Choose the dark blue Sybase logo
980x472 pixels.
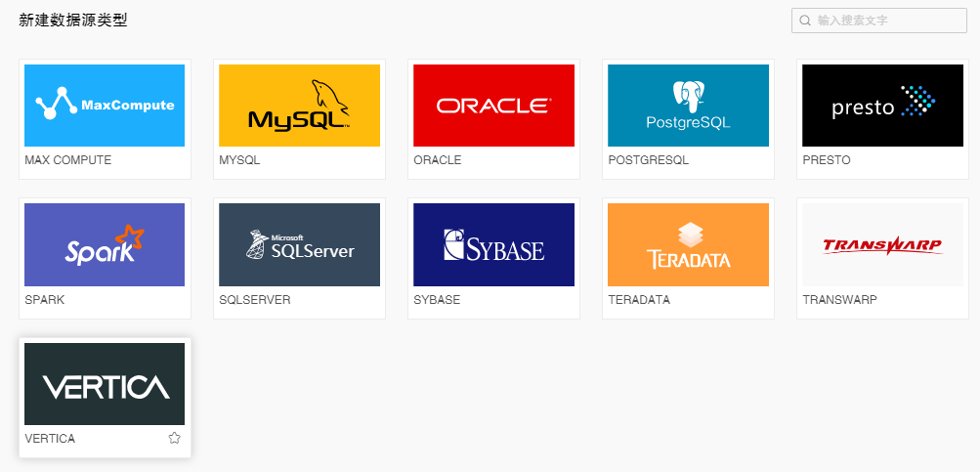coord(493,244)
